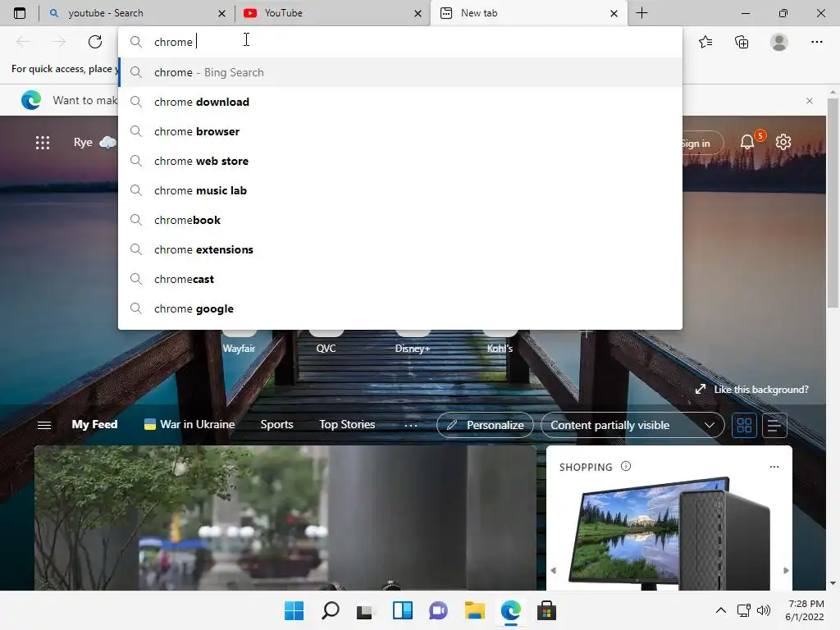Image resolution: width=840 pixels, height=630 pixels.
Task: Show Shopping info icon details
Action: tap(626, 466)
